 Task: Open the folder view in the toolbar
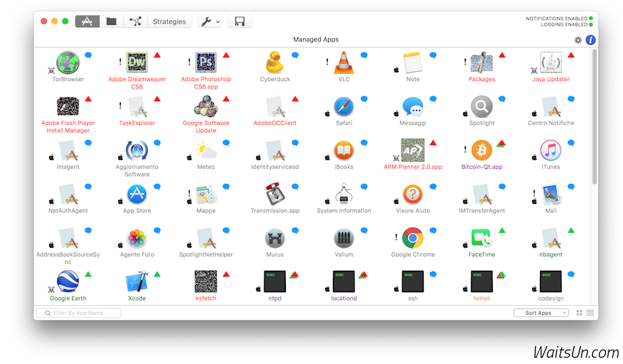(x=111, y=21)
